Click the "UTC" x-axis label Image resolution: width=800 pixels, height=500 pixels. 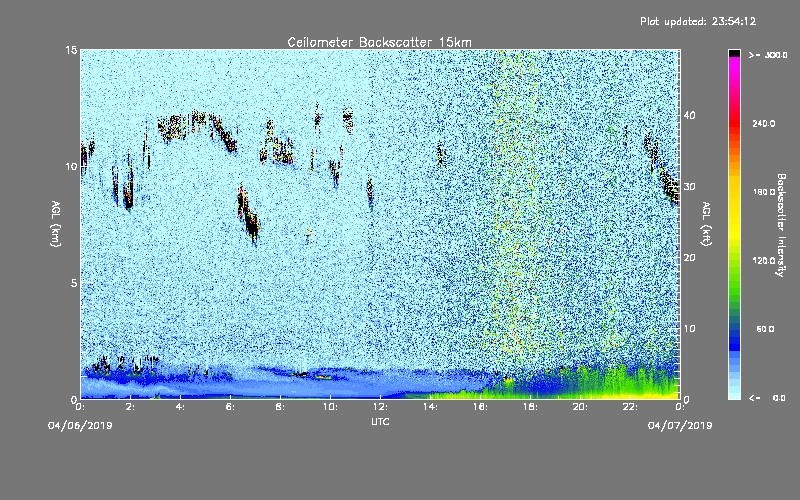(x=380, y=421)
